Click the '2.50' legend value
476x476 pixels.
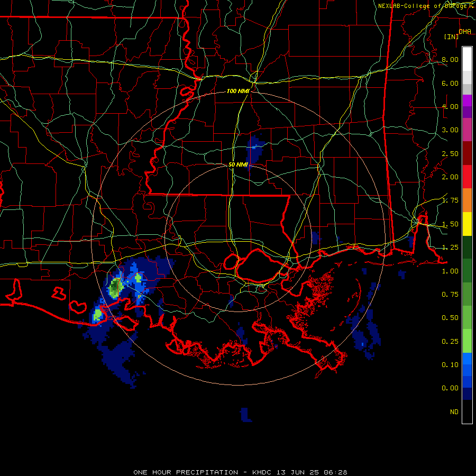pos(450,153)
